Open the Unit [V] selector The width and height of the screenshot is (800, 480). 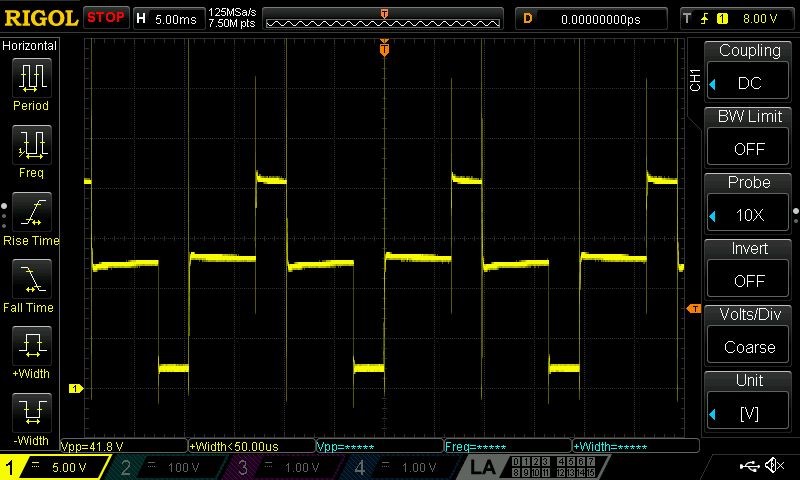pyautogui.click(x=748, y=413)
